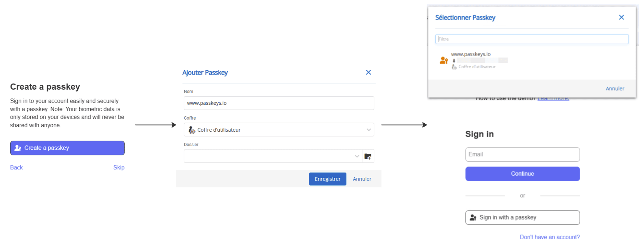The image size is (644, 248).
Task: Close the Sélectionner Passkey dialog
Action: coord(621,17)
